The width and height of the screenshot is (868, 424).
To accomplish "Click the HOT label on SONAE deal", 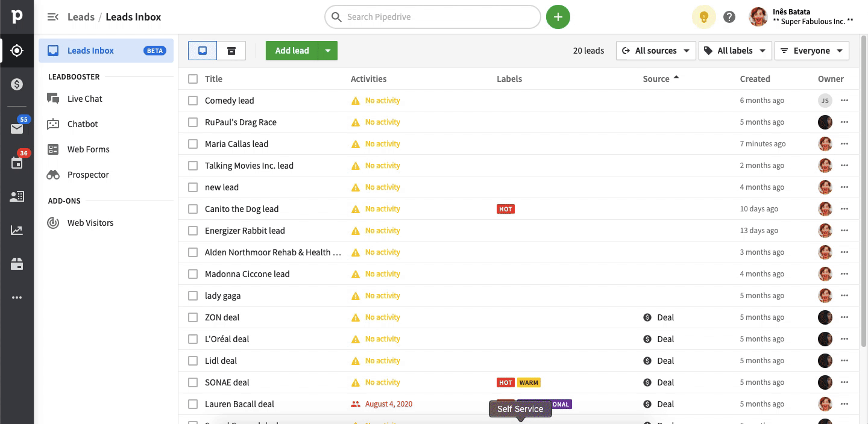I will (506, 382).
